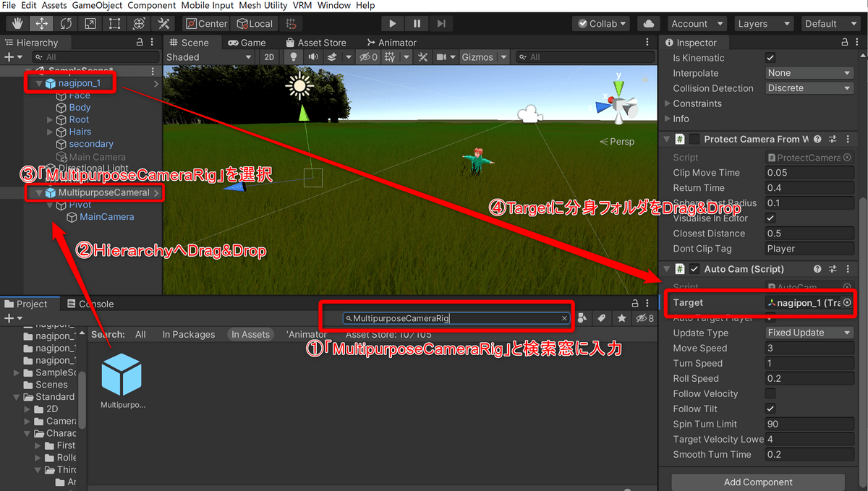Toggle the Is Kinematic checkbox
Screen dimensions: 868x491
click(x=770, y=58)
